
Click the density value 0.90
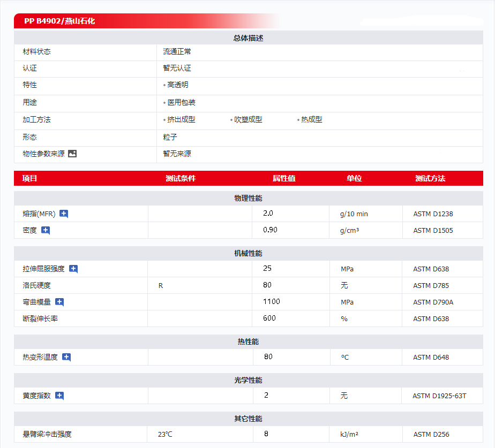(270, 230)
